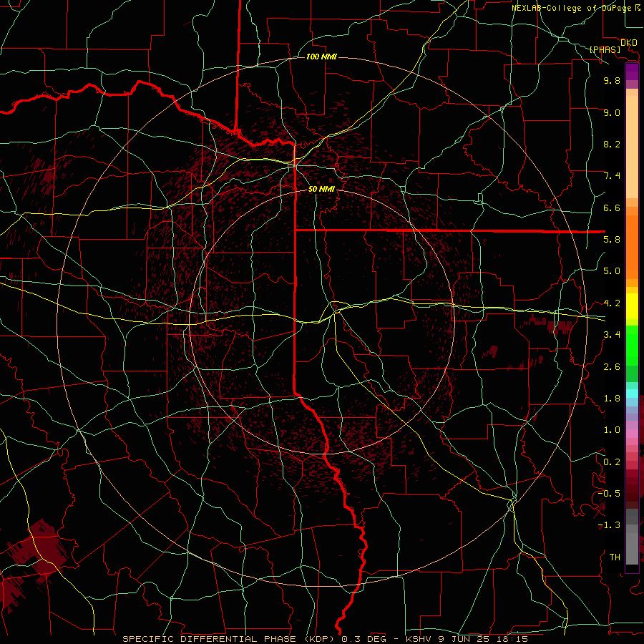The width and height of the screenshot is (644, 644).
Task: Click the 8.2 legend value
Action: tap(612, 144)
